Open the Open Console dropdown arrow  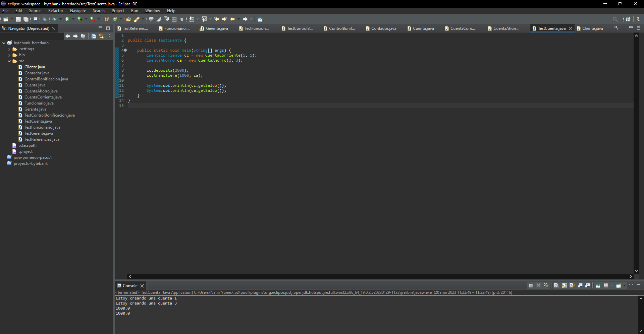pos(625,285)
